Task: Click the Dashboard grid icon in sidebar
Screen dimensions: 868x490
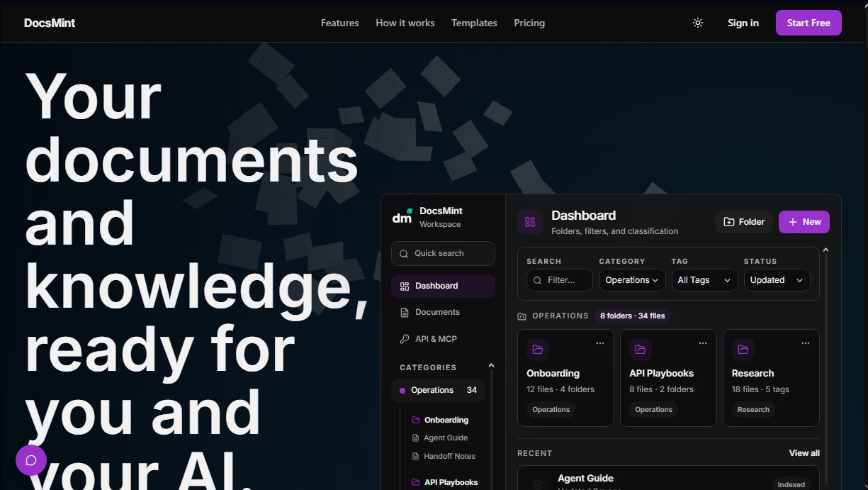Action: [405, 286]
